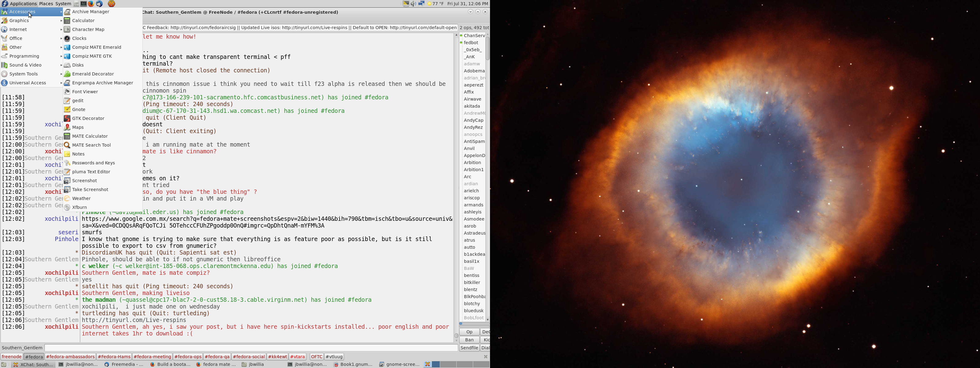Click the Ban button
Viewport: 980px width, 368px height.
(469, 340)
